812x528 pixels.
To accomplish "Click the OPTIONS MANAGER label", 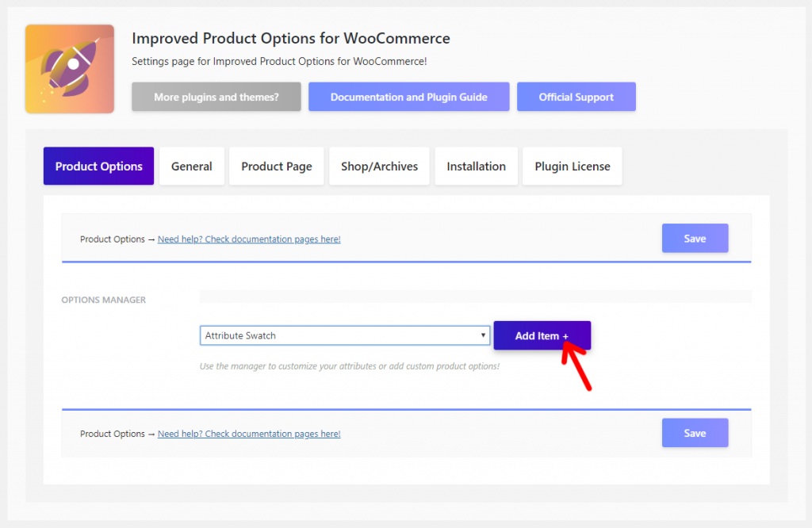I will coord(104,300).
